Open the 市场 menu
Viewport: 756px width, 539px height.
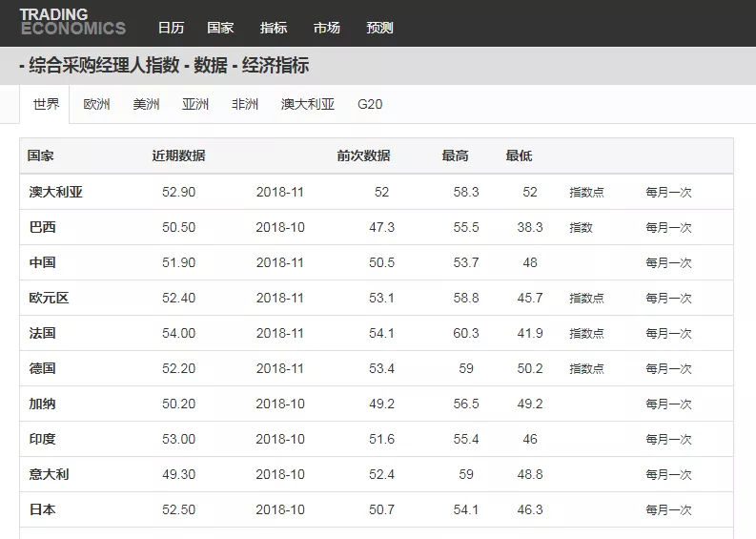click(326, 28)
